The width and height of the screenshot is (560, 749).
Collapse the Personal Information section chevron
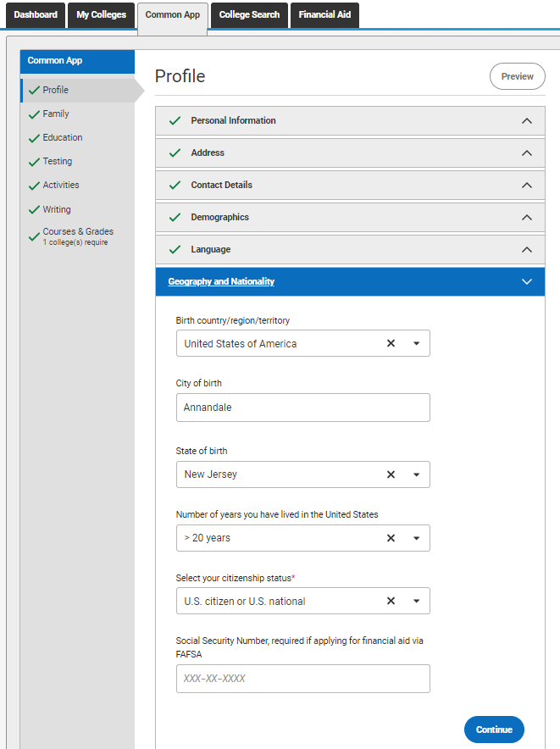[x=527, y=121]
